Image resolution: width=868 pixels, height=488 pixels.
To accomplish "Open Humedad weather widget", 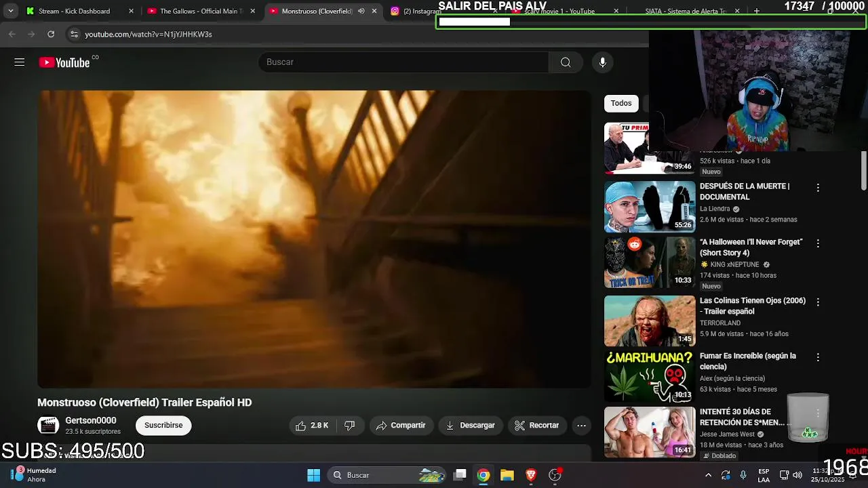I will point(34,475).
